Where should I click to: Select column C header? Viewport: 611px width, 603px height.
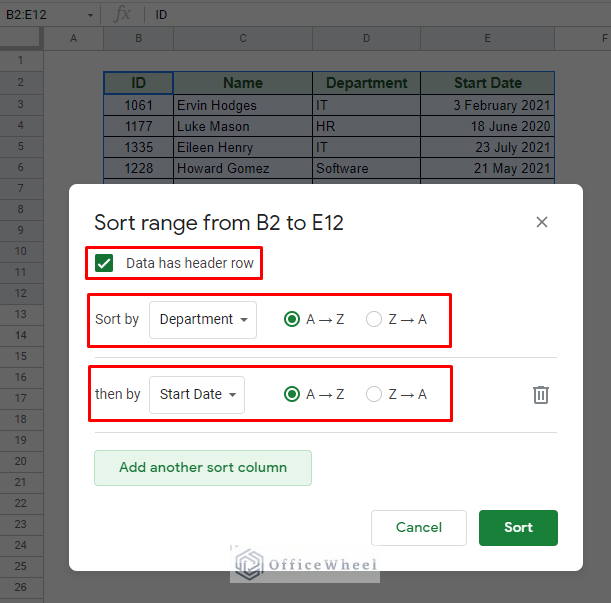[243, 38]
